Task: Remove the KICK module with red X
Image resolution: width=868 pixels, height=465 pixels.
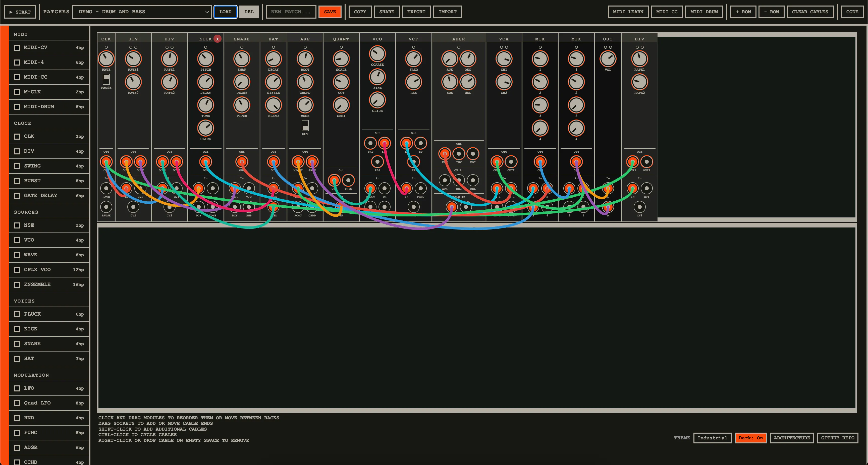Action: click(x=217, y=39)
